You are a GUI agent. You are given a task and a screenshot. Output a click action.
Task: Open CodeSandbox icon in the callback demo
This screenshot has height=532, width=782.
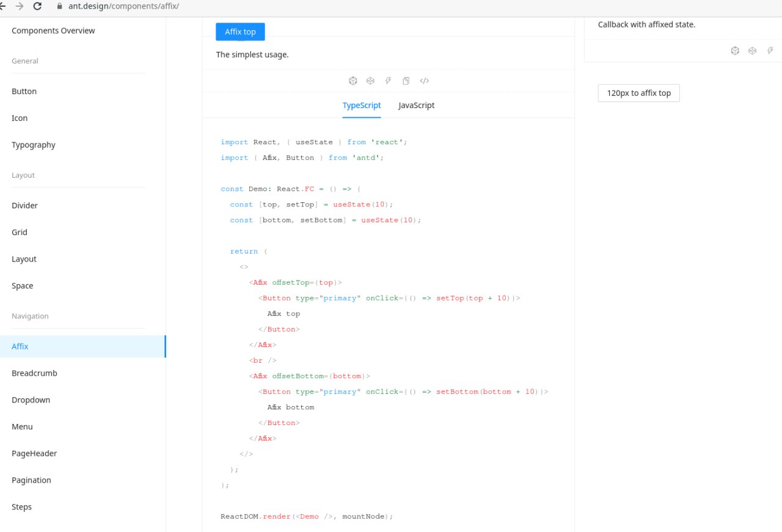coord(735,51)
